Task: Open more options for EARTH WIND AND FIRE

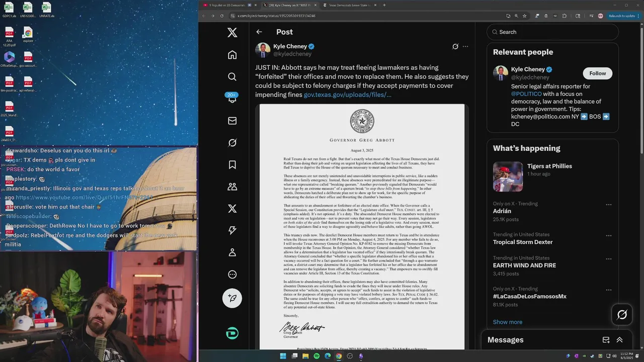Action: pyautogui.click(x=609, y=259)
